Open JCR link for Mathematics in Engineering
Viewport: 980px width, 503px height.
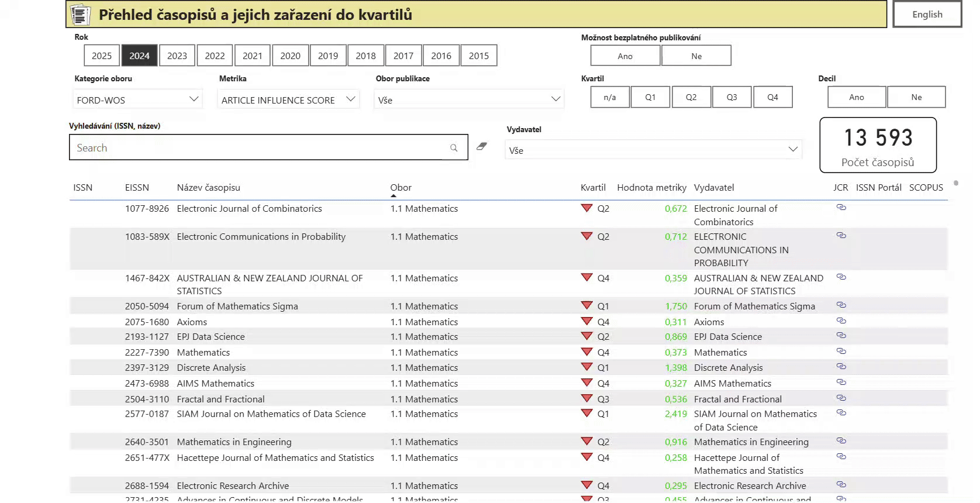(x=841, y=441)
